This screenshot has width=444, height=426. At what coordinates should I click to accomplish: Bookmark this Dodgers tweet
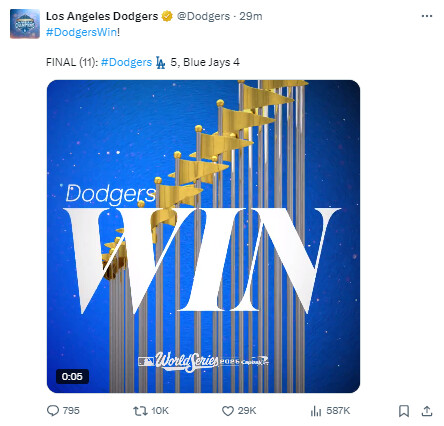pos(404,411)
